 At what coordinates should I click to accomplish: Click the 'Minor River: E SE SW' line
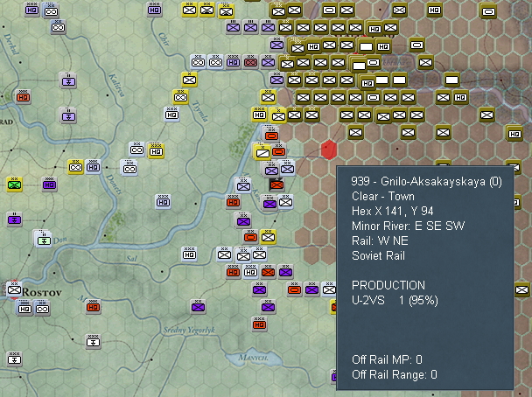coord(408,226)
